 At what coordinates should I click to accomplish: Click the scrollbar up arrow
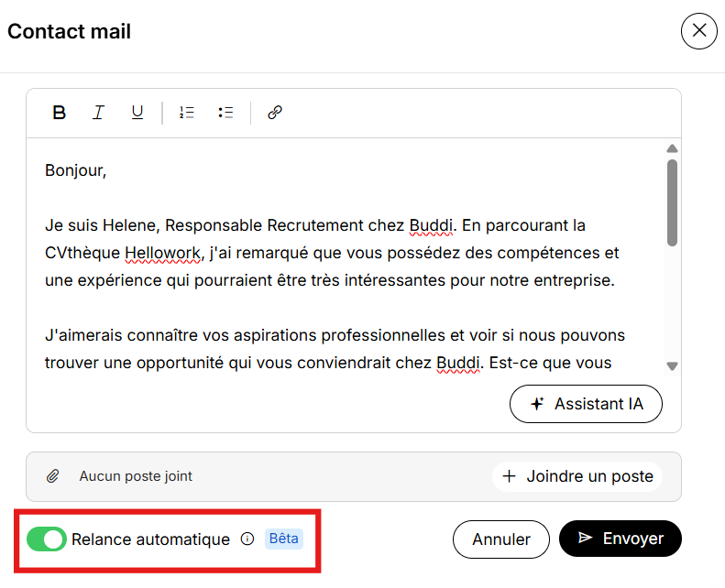(672, 148)
